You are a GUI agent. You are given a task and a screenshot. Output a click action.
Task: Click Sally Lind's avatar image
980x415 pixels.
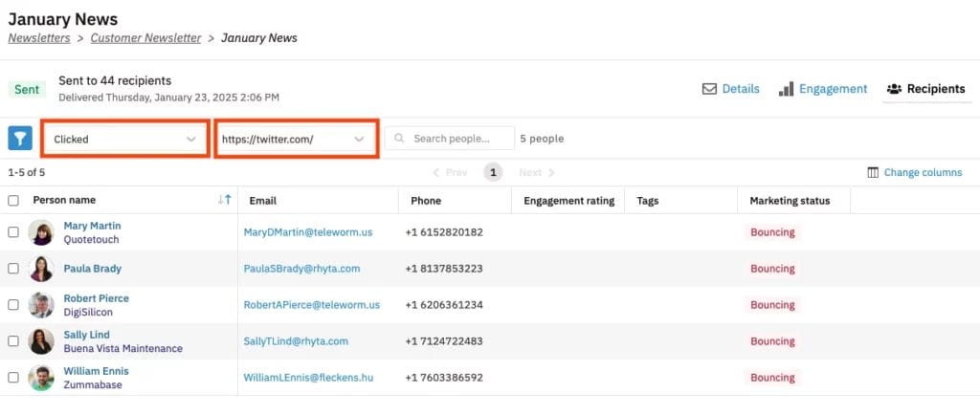41,341
